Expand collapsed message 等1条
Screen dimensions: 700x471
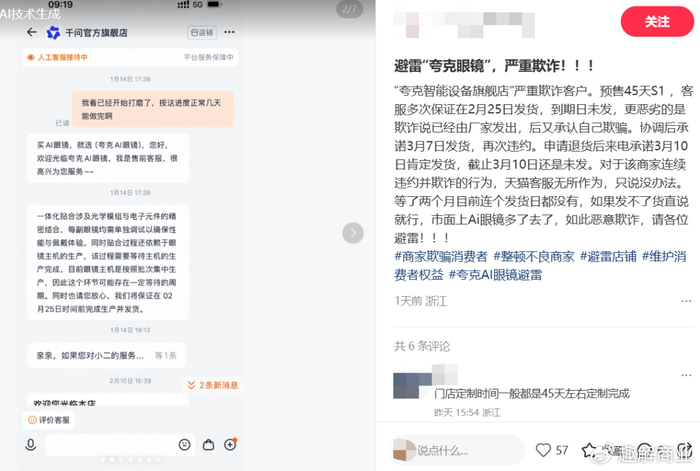point(166,355)
